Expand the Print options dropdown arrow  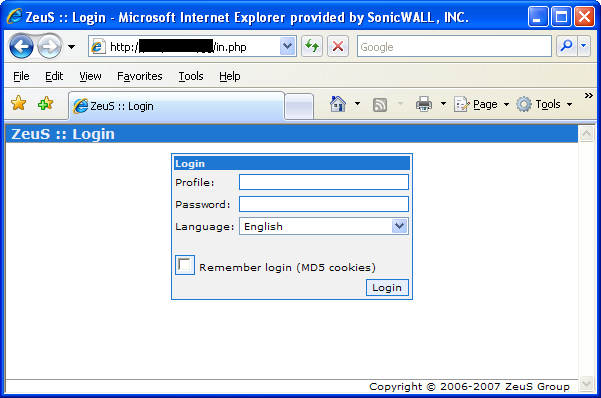coord(443,104)
